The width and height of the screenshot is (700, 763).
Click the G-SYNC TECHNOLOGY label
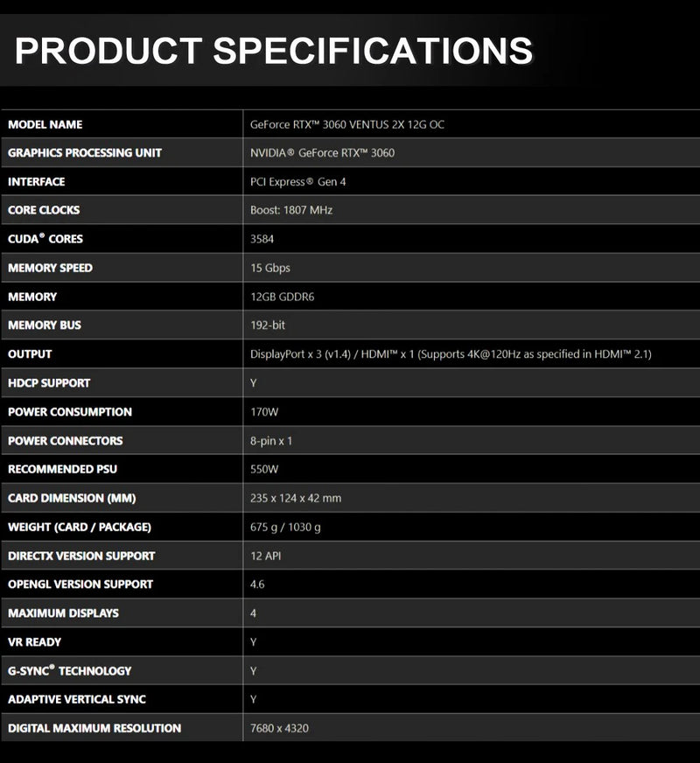coord(70,671)
